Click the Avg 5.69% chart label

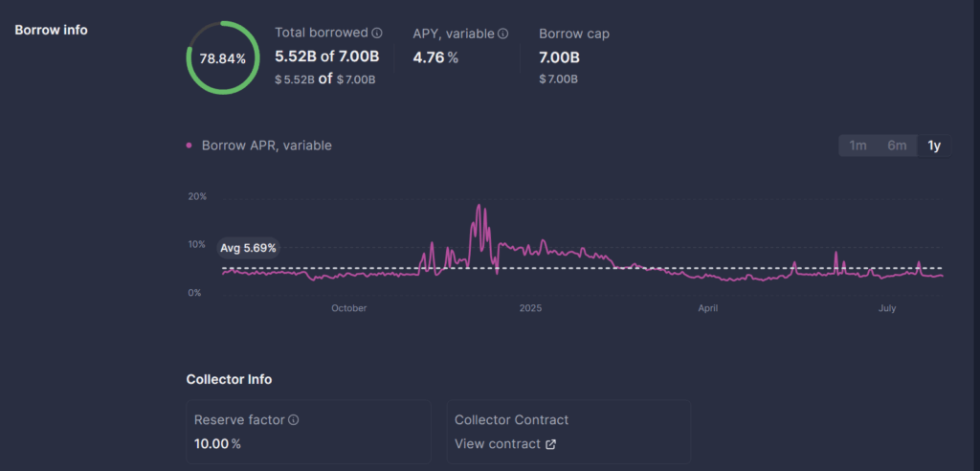[x=248, y=248]
